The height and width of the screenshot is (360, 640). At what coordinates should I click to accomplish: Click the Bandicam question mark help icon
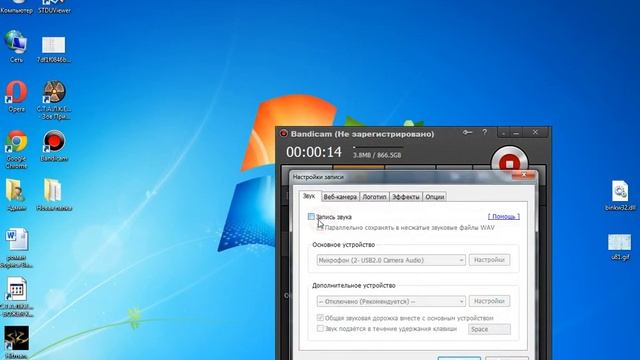pos(484,133)
